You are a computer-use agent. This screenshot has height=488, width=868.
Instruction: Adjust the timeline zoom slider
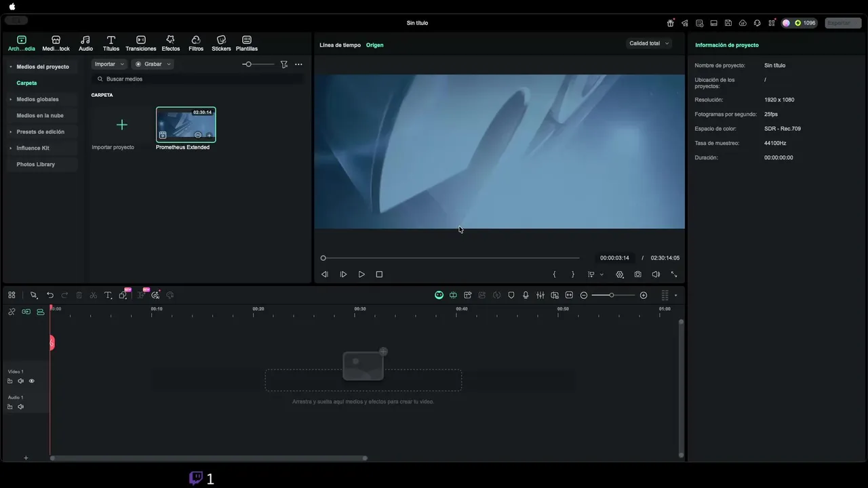613,296
